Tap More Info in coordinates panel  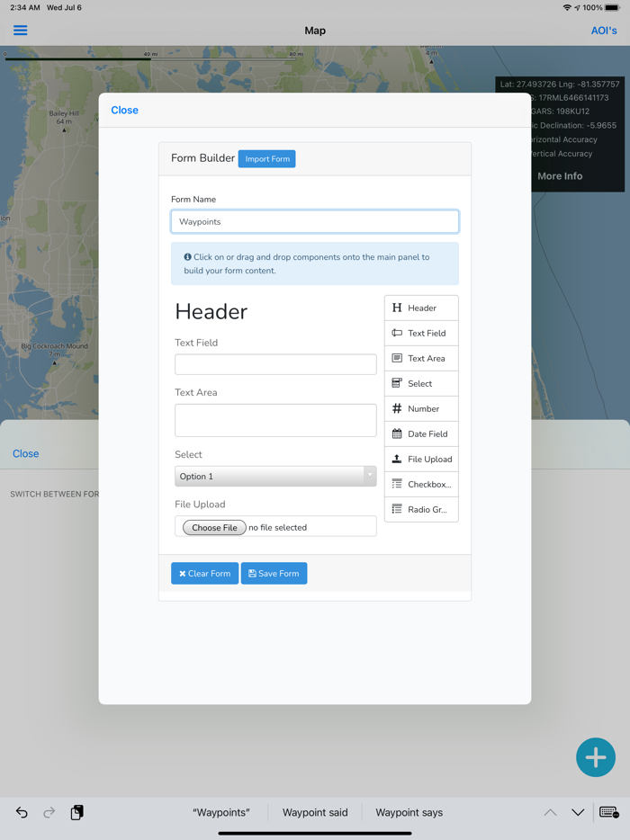(x=560, y=176)
